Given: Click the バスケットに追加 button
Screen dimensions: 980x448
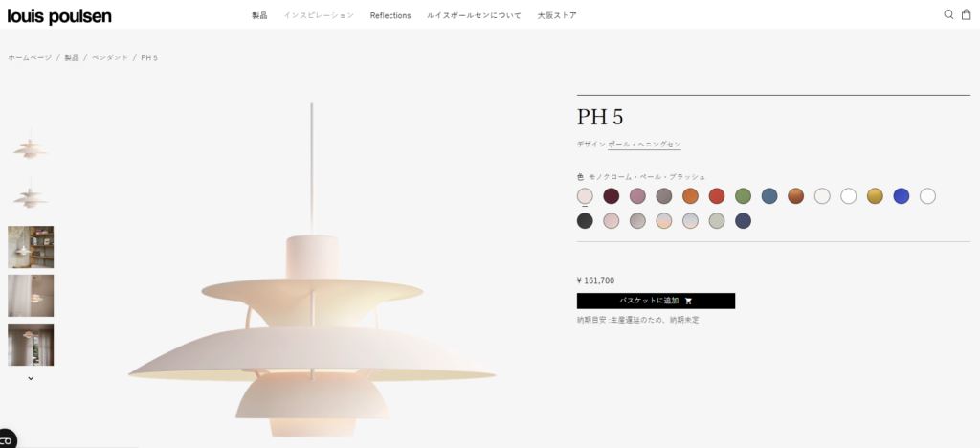Looking at the screenshot, I should point(656,301).
